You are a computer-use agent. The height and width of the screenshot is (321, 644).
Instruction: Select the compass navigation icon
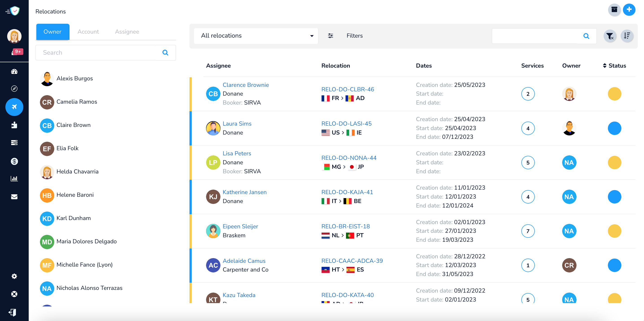click(14, 89)
